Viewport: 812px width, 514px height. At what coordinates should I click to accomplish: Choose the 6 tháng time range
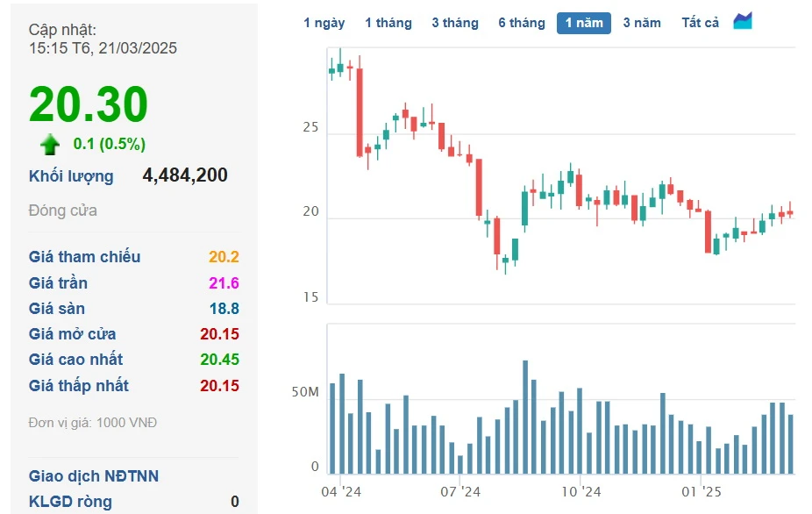point(522,23)
